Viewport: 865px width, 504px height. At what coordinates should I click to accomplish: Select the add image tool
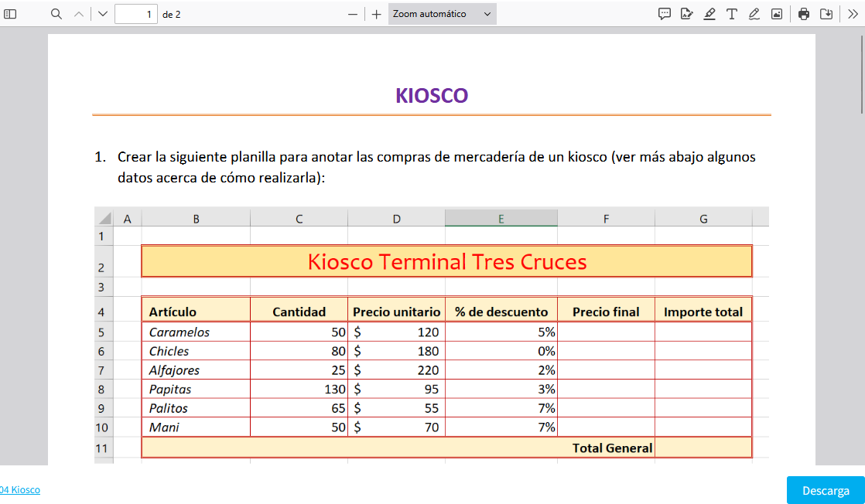776,14
